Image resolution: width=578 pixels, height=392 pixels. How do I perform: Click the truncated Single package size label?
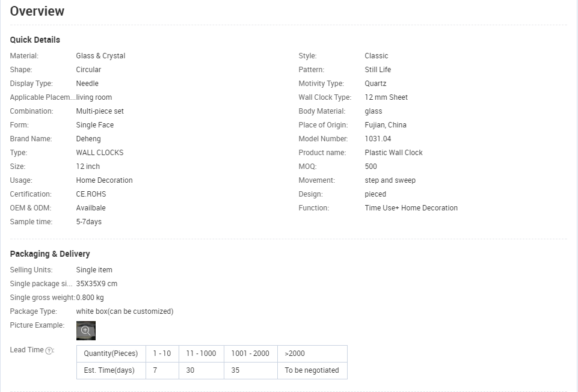coord(42,284)
